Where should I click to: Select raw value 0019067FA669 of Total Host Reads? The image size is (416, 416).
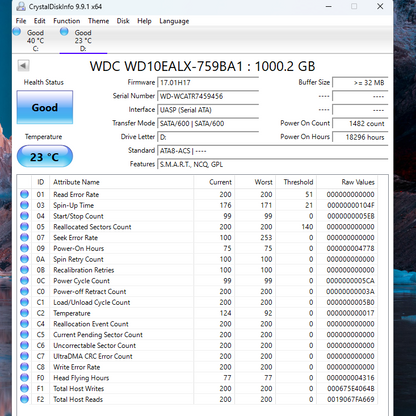(351, 399)
